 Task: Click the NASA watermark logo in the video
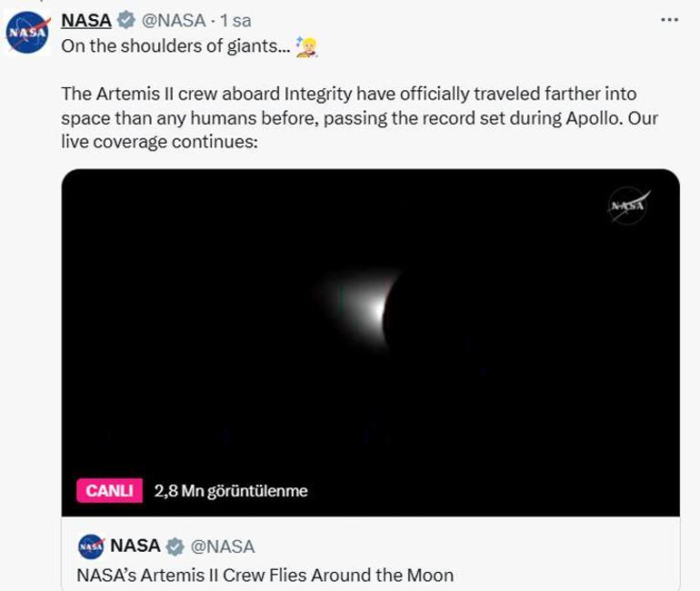[627, 205]
